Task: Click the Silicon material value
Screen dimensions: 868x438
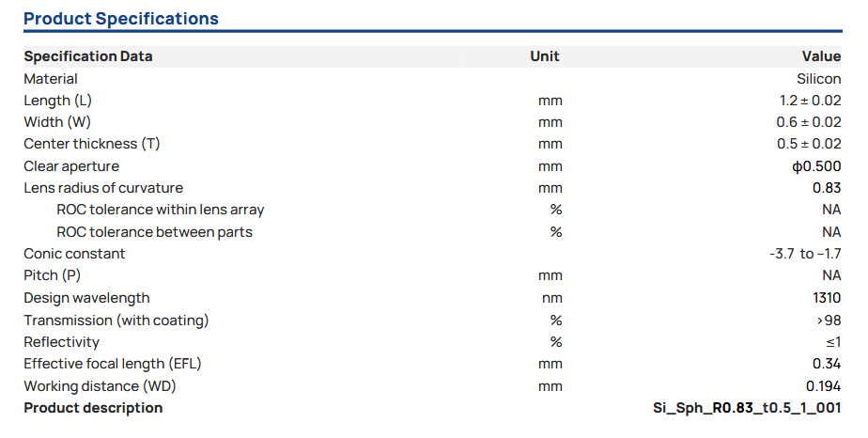Action: pyautogui.click(x=818, y=79)
